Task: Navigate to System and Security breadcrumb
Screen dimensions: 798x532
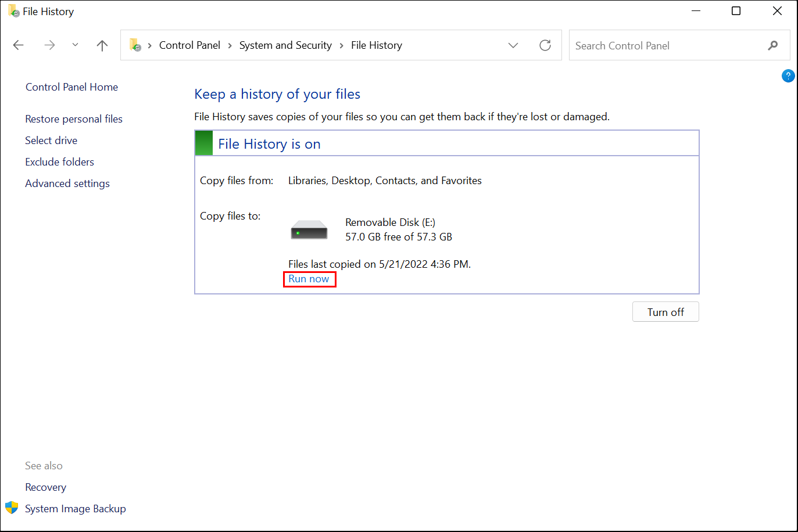Action: [285, 45]
